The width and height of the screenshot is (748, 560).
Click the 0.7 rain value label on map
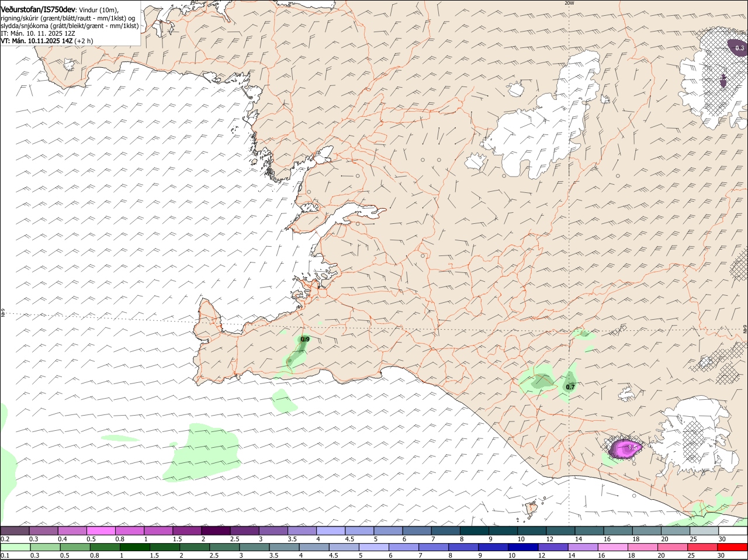(x=570, y=387)
